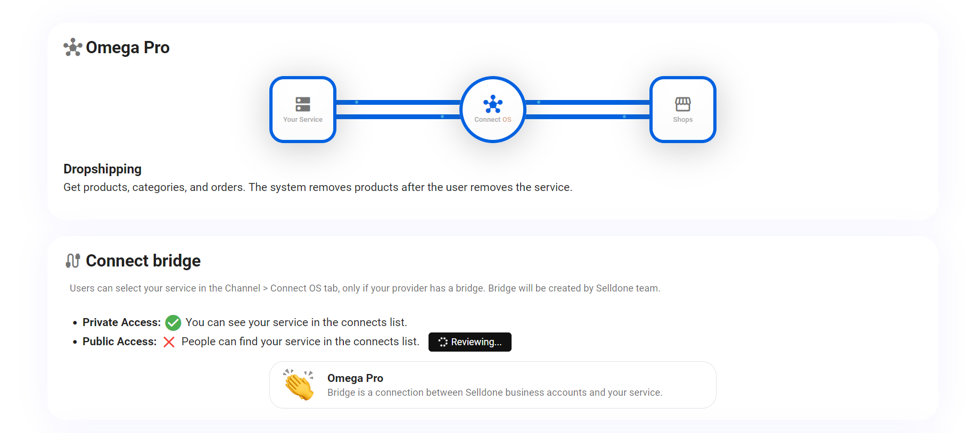Click the Connect OS hub icon
This screenshot has width=980, height=433.
[493, 104]
